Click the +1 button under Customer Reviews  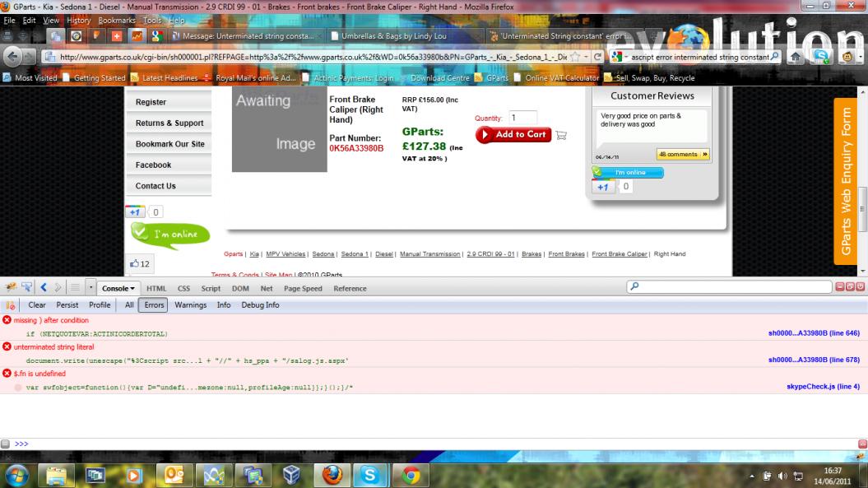603,187
